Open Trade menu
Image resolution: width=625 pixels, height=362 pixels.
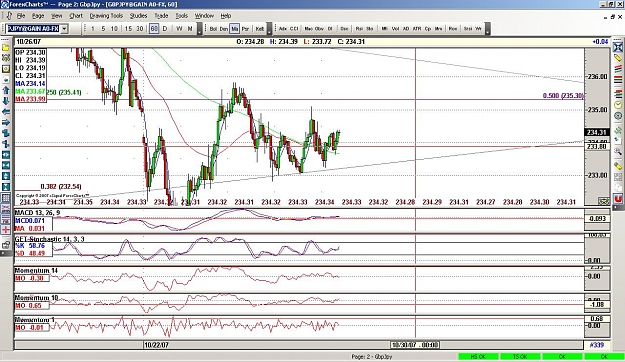point(161,16)
